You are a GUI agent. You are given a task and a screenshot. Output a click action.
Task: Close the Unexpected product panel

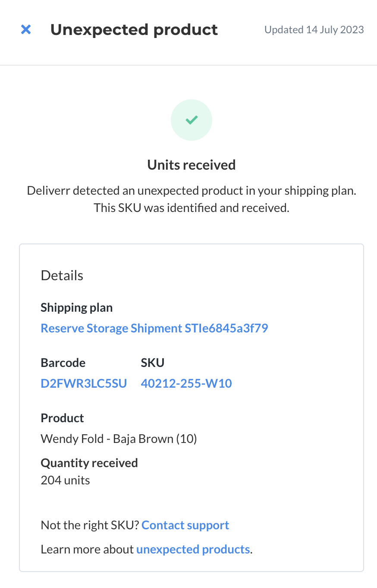click(26, 30)
